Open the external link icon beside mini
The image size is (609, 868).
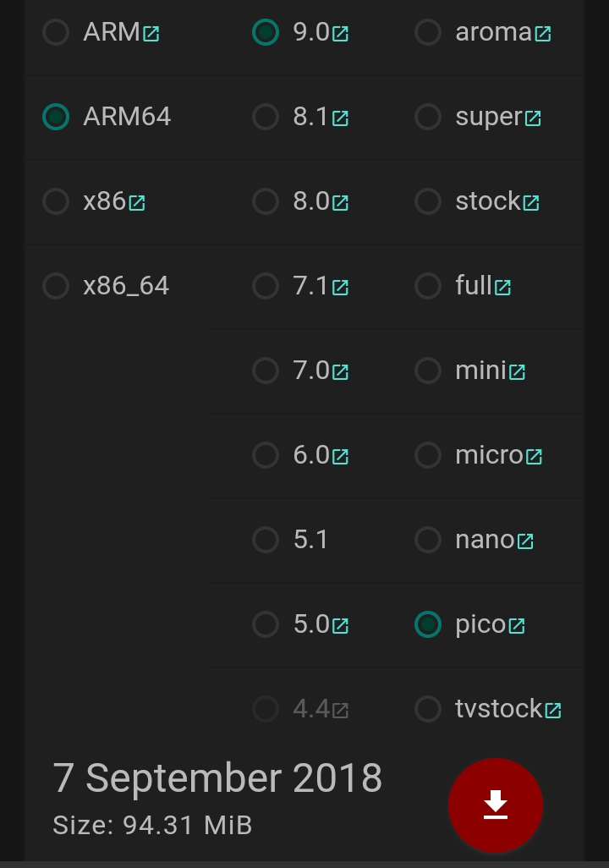[517, 372]
